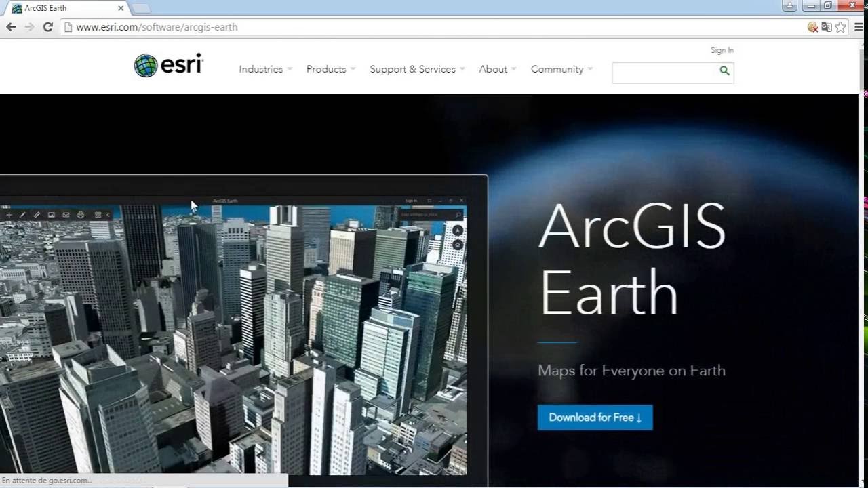
Task: Click the 'Maps for Everyone on Earth' tagline
Action: (632, 371)
